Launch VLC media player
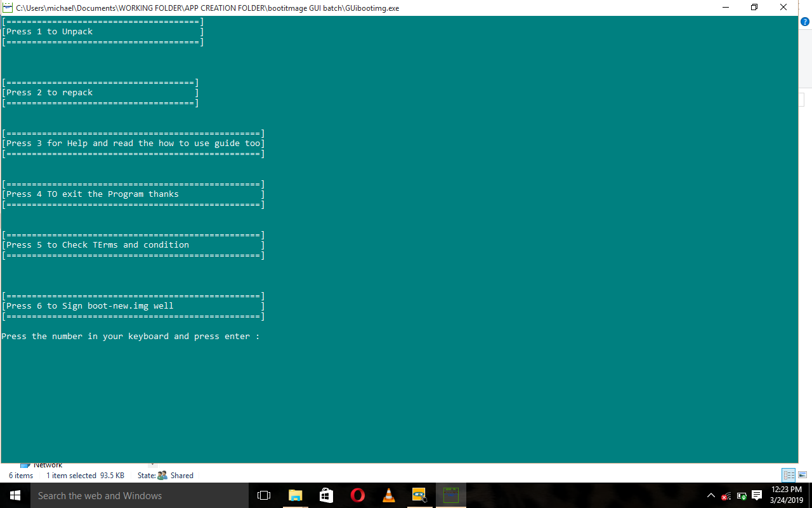Screen dimensions: 812x508 [x=388, y=495]
